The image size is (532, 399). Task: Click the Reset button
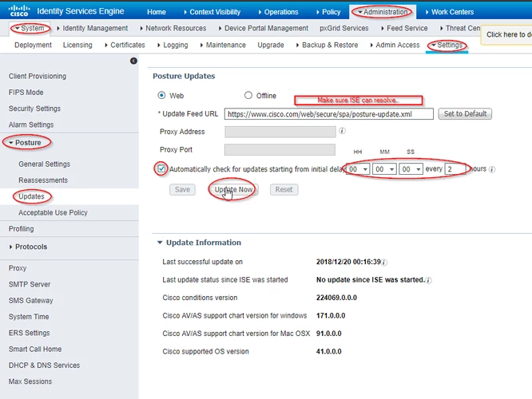click(x=284, y=189)
